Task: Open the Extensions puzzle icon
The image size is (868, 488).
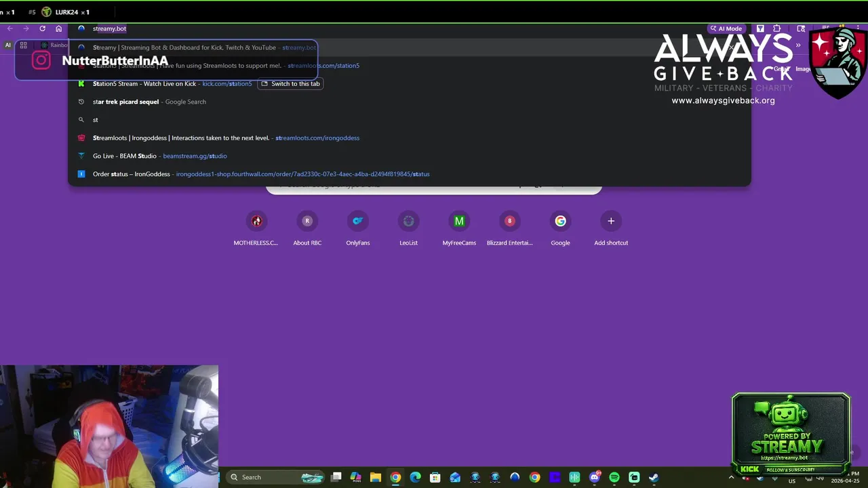Action: click(x=777, y=28)
